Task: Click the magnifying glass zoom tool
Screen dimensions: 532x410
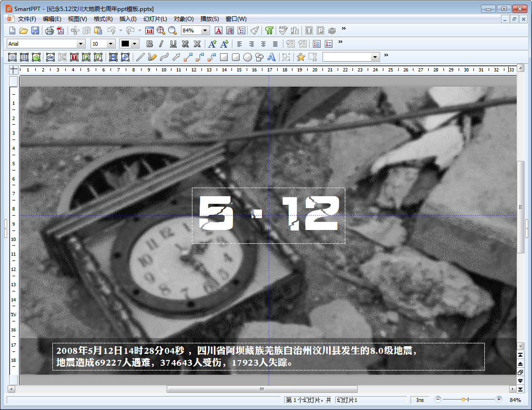Action: pos(172,30)
